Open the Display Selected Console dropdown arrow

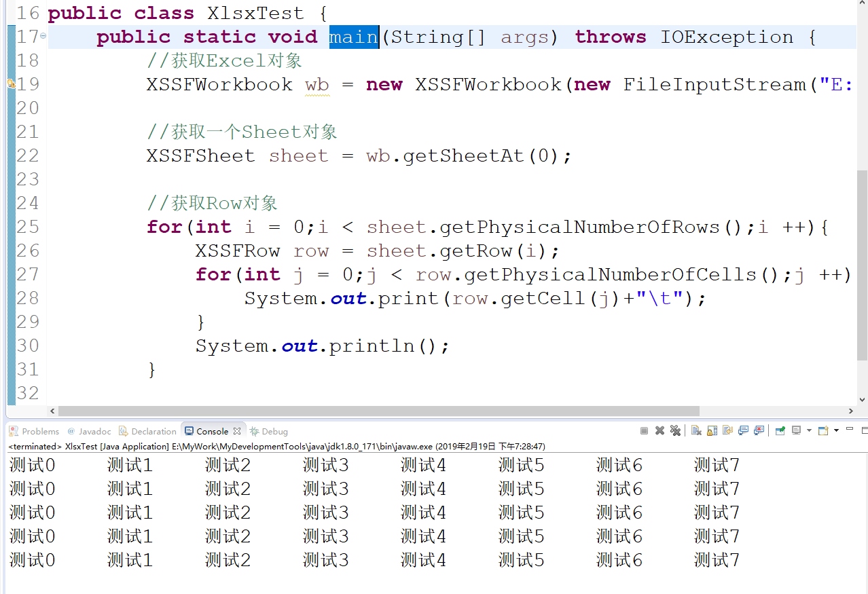point(809,430)
